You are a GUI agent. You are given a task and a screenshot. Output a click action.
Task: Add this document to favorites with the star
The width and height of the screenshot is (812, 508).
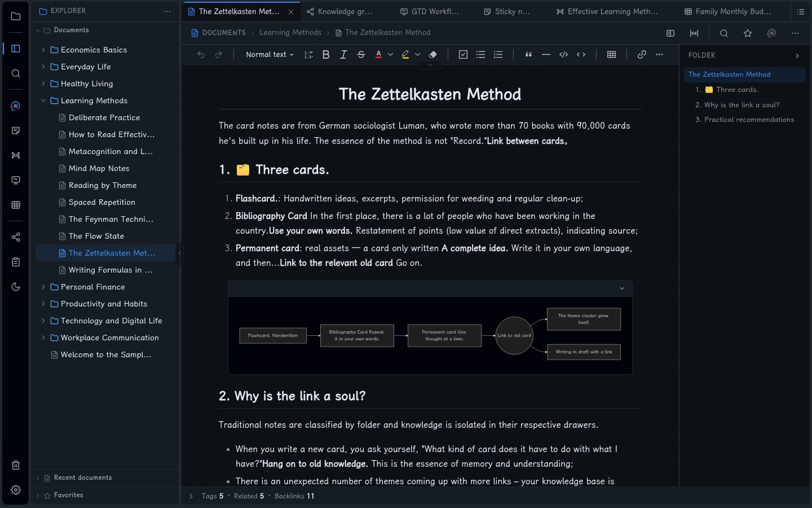click(748, 33)
